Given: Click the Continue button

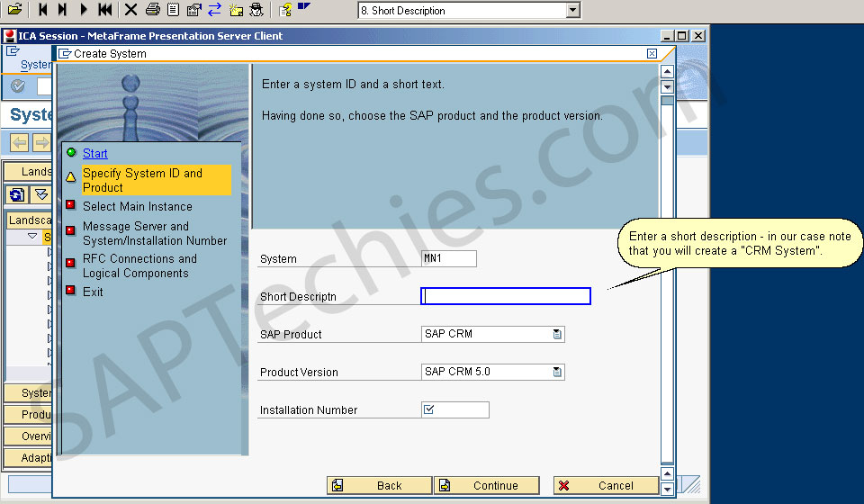Looking at the screenshot, I should pos(487,485).
